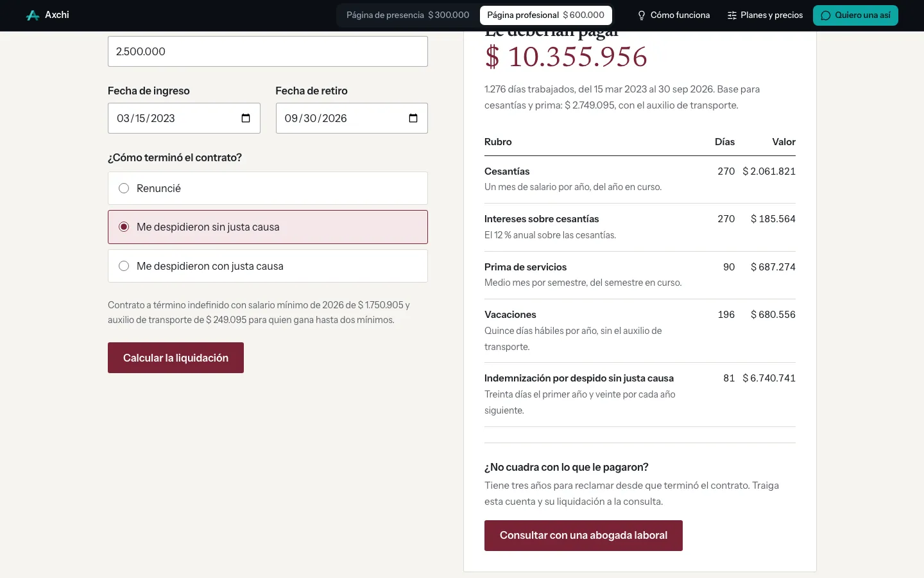
Task: Click the Días column header
Action: [724, 142]
